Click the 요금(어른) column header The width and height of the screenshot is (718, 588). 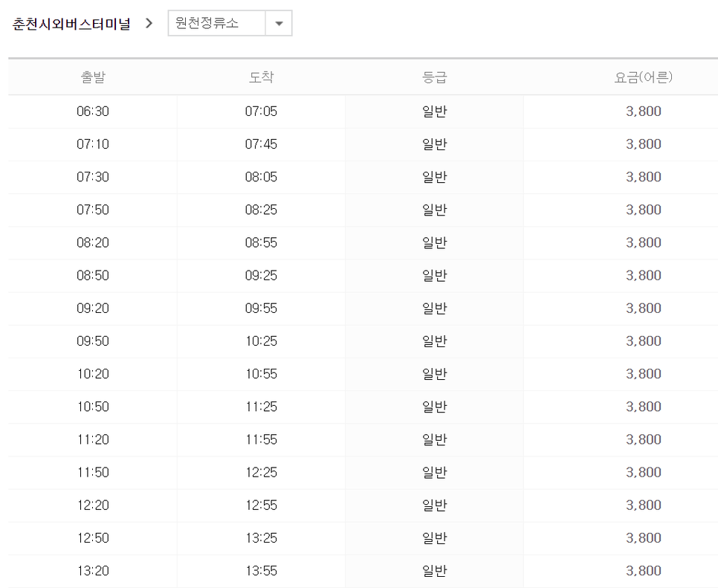point(644,77)
